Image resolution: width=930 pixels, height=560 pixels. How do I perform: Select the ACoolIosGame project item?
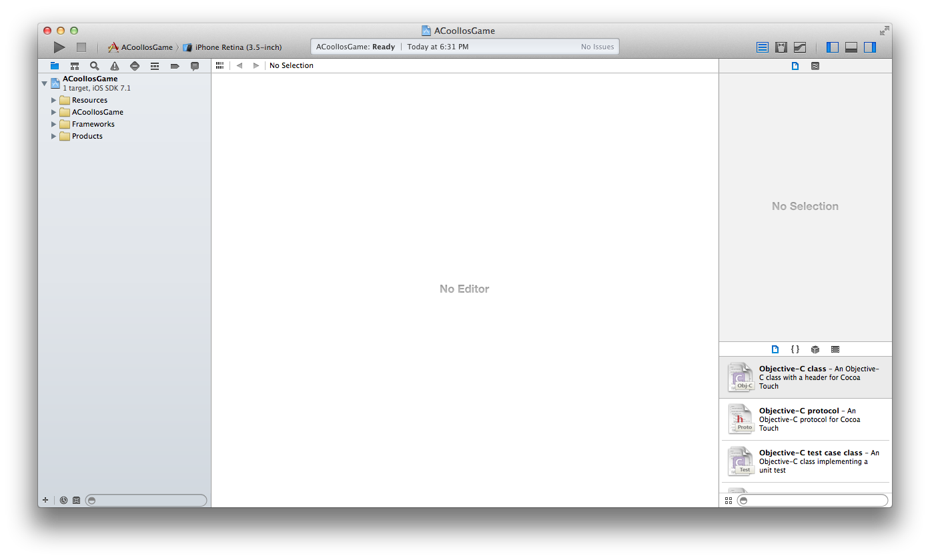click(x=124, y=83)
